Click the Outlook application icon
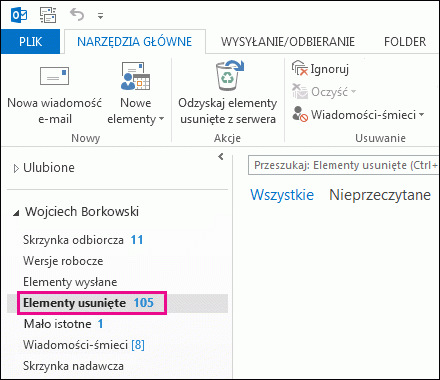Image resolution: width=440 pixels, height=380 pixels. [x=19, y=15]
